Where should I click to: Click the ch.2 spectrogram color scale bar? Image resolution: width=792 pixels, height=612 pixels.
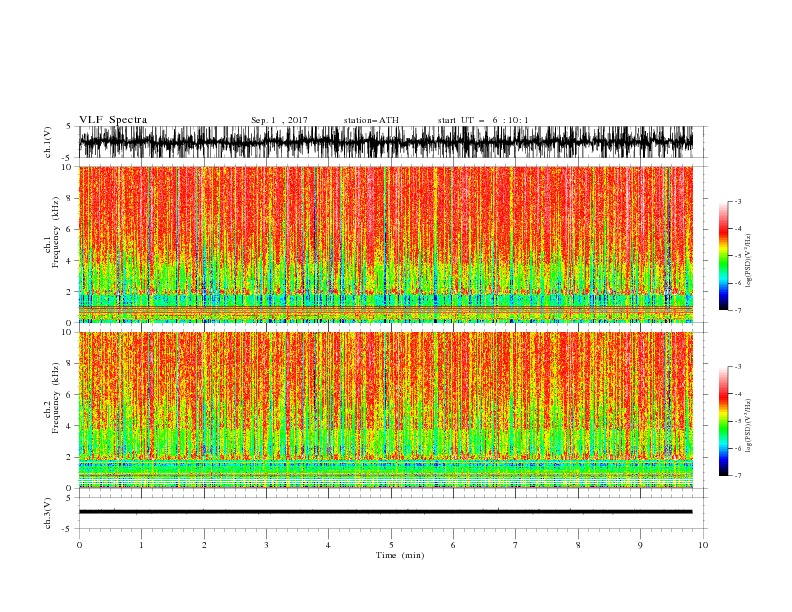coord(723,421)
